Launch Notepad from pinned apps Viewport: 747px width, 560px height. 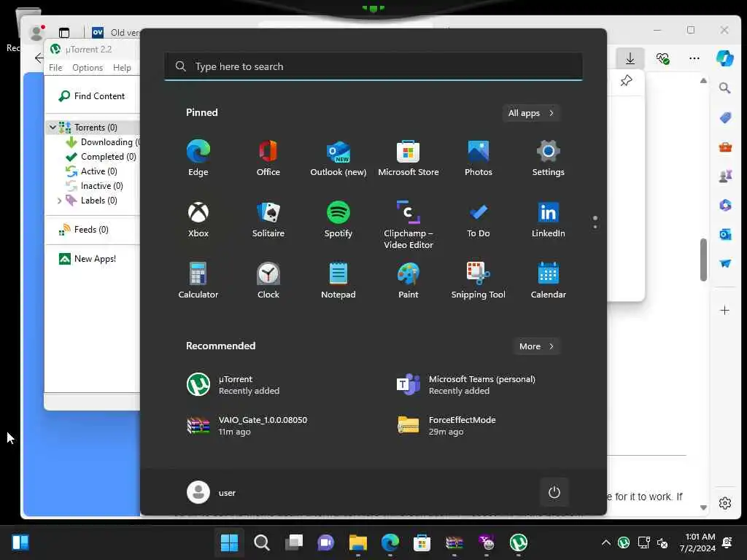click(338, 281)
